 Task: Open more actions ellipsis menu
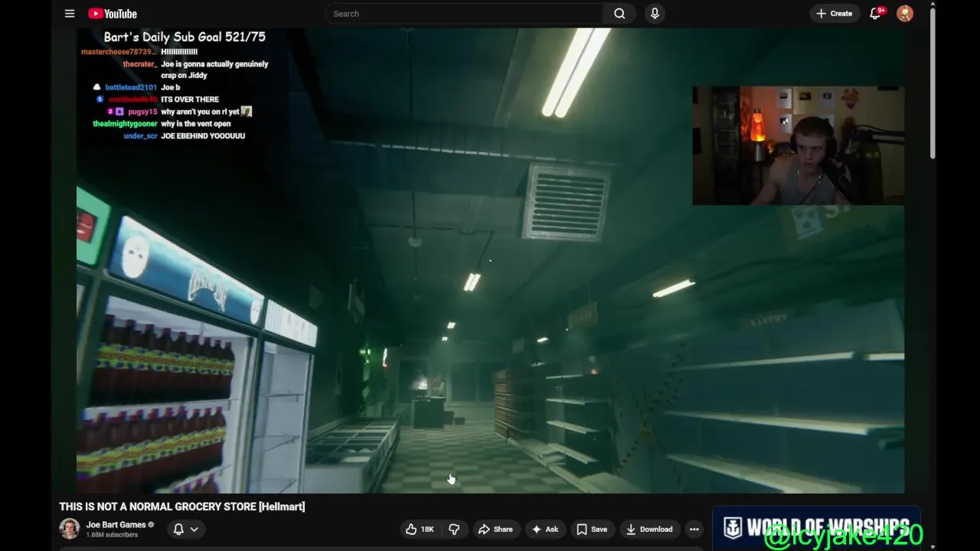point(694,529)
